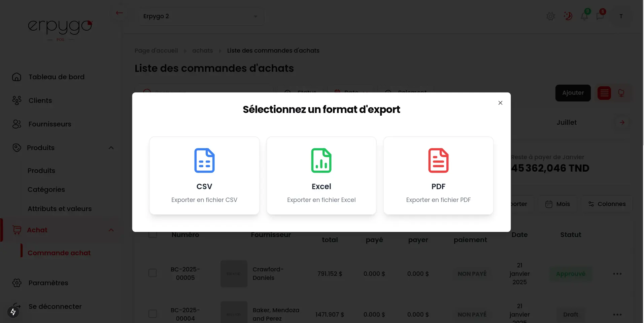Check the BC-2025-00005 row checkbox
The height and width of the screenshot is (323, 644).
pyautogui.click(x=152, y=273)
